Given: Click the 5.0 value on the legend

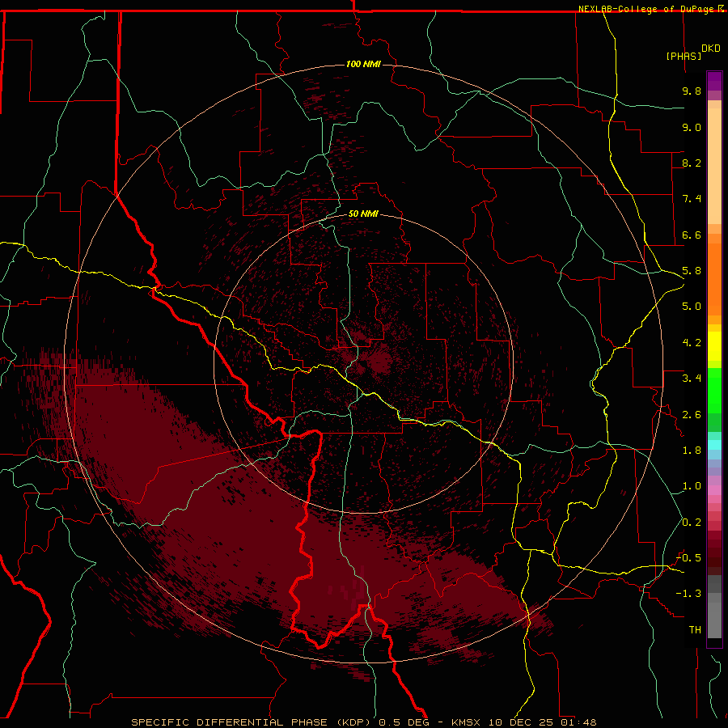Looking at the screenshot, I should (x=692, y=307).
